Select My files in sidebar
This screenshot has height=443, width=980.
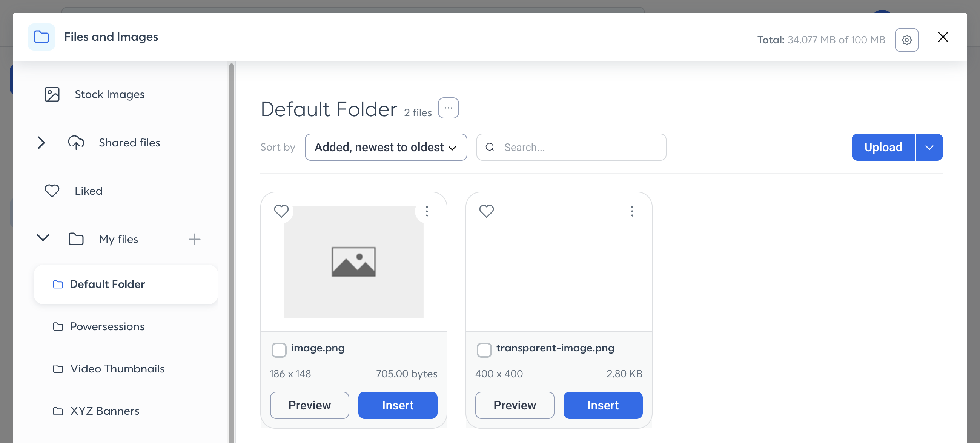click(x=118, y=239)
